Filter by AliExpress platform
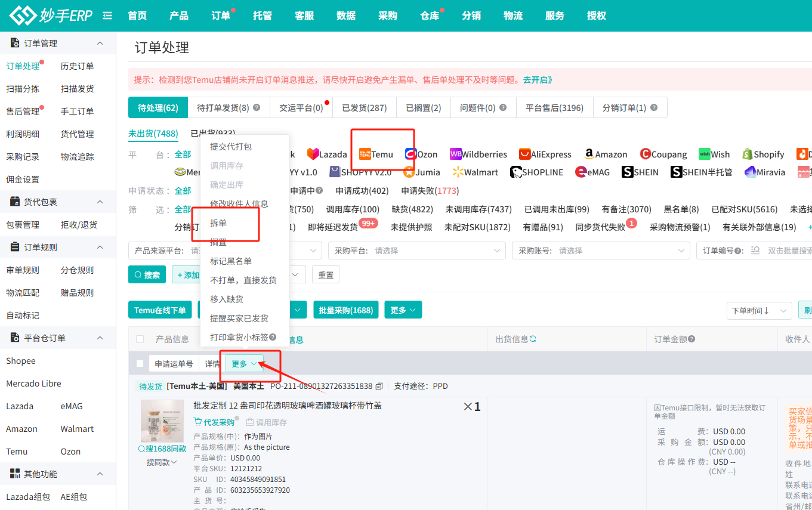 coord(545,154)
